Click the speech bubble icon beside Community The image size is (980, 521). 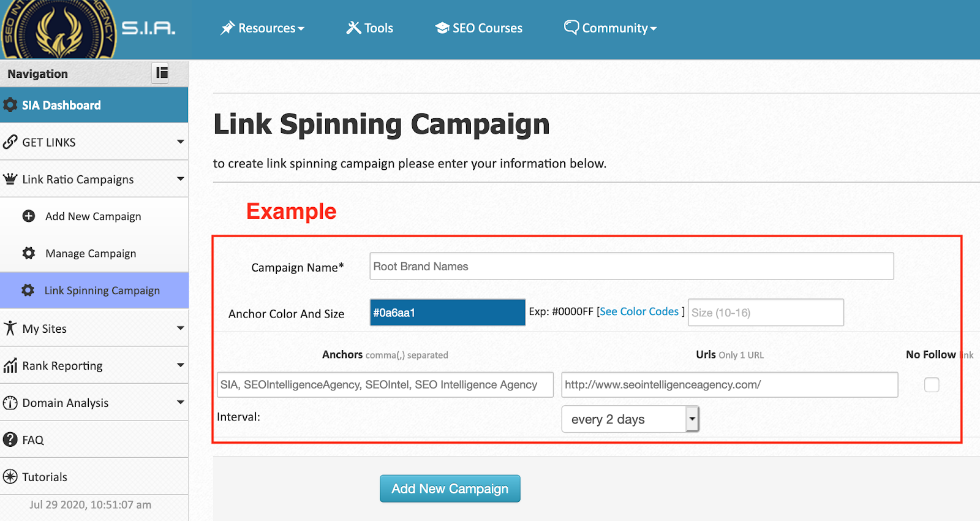[571, 28]
